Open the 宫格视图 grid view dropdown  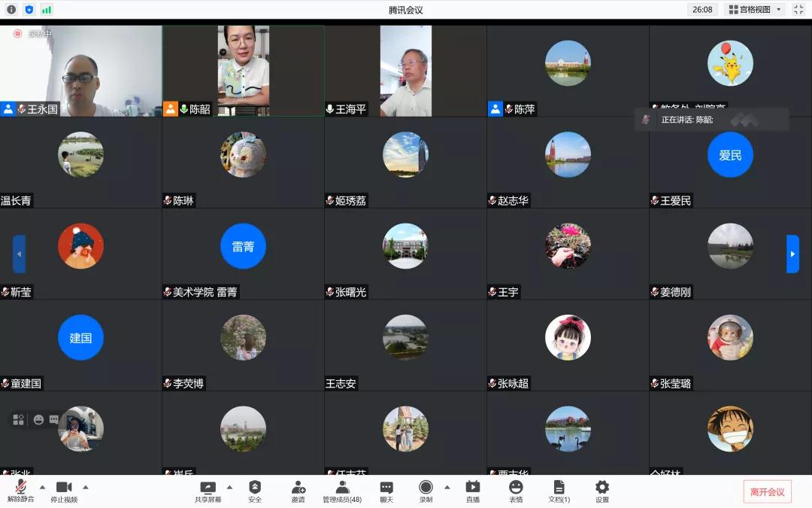(x=755, y=10)
